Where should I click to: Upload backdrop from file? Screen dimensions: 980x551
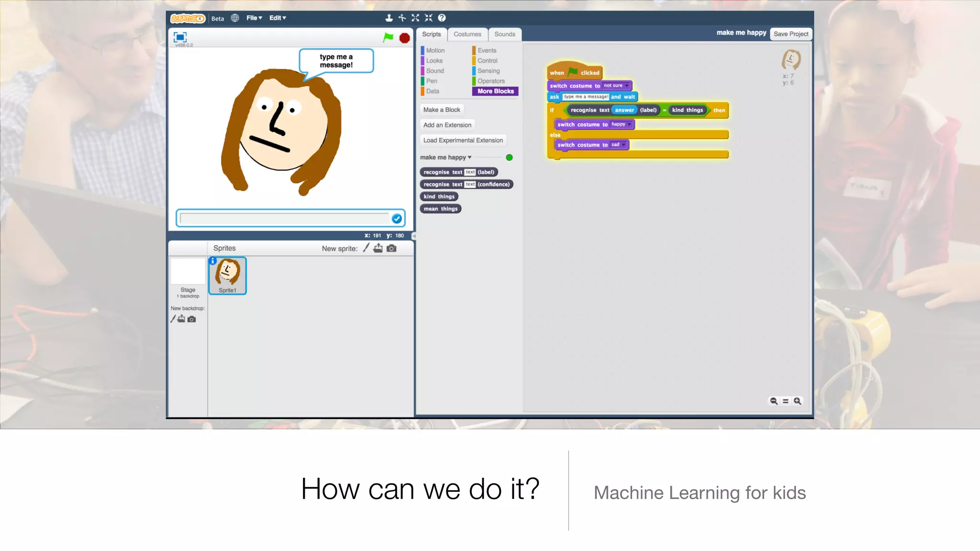(x=181, y=319)
